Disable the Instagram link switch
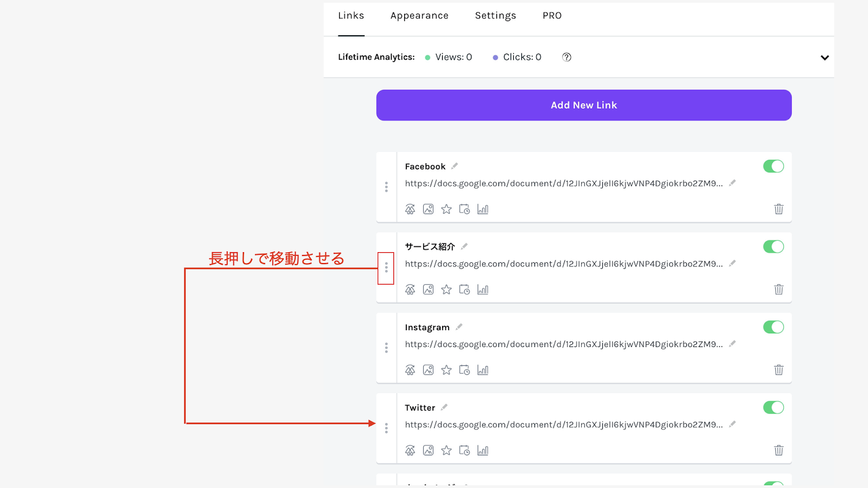Viewport: 868px width, 488px height. [x=773, y=327]
